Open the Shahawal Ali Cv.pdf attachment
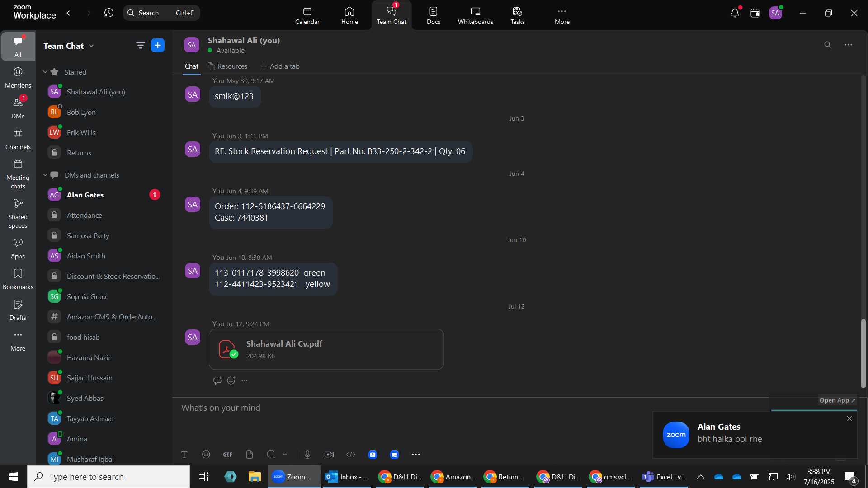868x488 pixels. [x=326, y=349]
